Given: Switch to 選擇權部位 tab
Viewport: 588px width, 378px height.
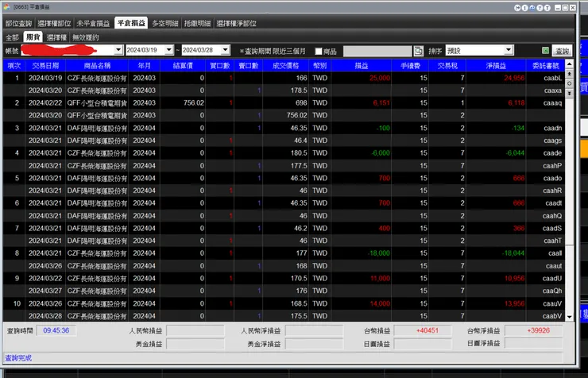Looking at the screenshot, I should click(54, 23).
